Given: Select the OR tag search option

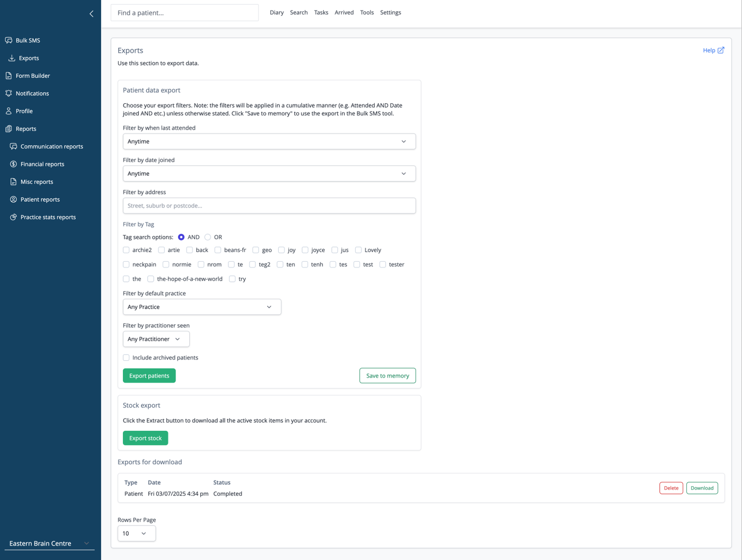Looking at the screenshot, I should point(208,237).
